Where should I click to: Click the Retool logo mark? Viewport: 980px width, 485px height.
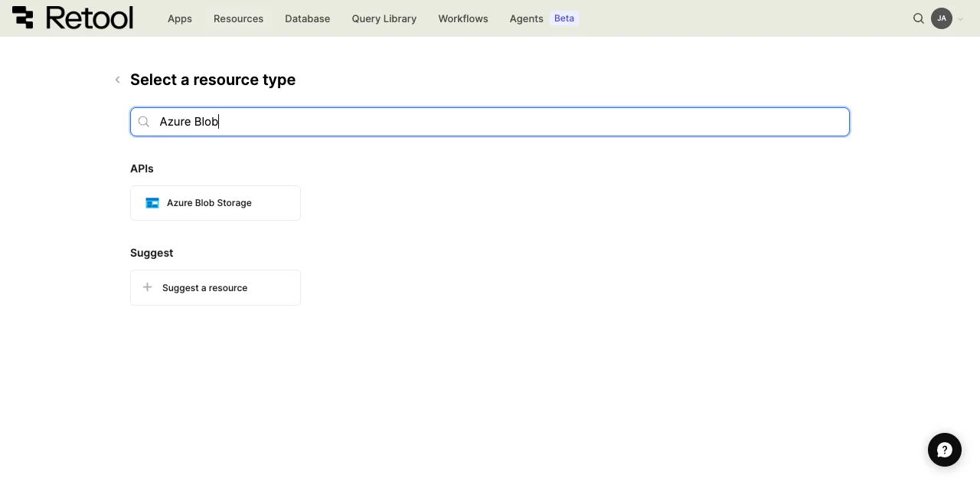click(23, 18)
